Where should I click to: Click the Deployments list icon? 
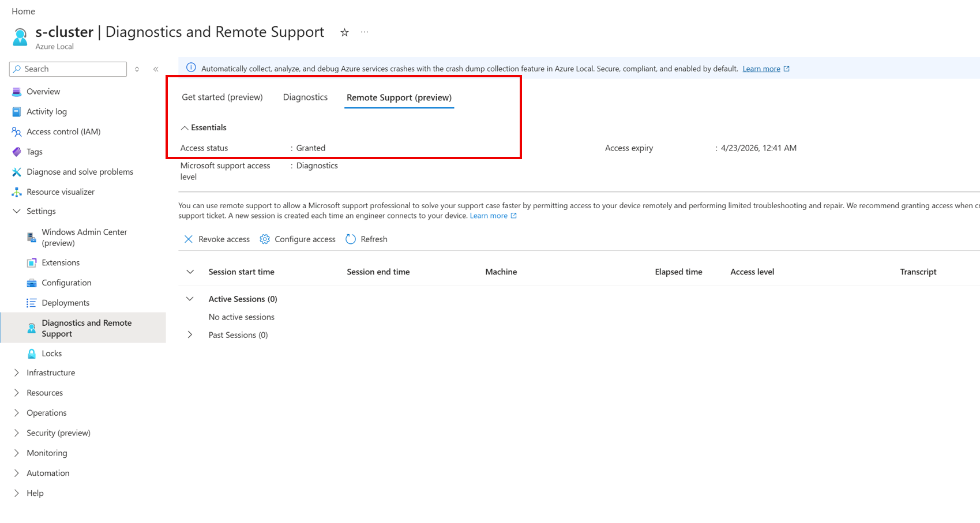[32, 303]
